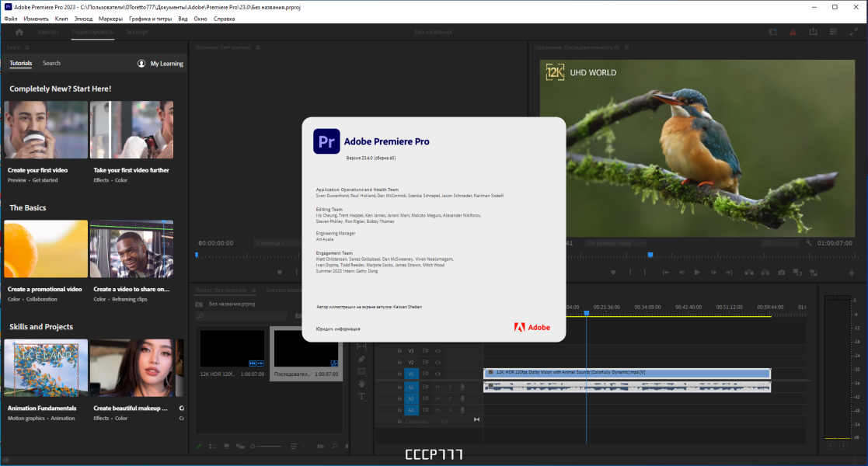Select the Pen tool in the tools panel
The width and height of the screenshot is (868, 466).
[361, 359]
